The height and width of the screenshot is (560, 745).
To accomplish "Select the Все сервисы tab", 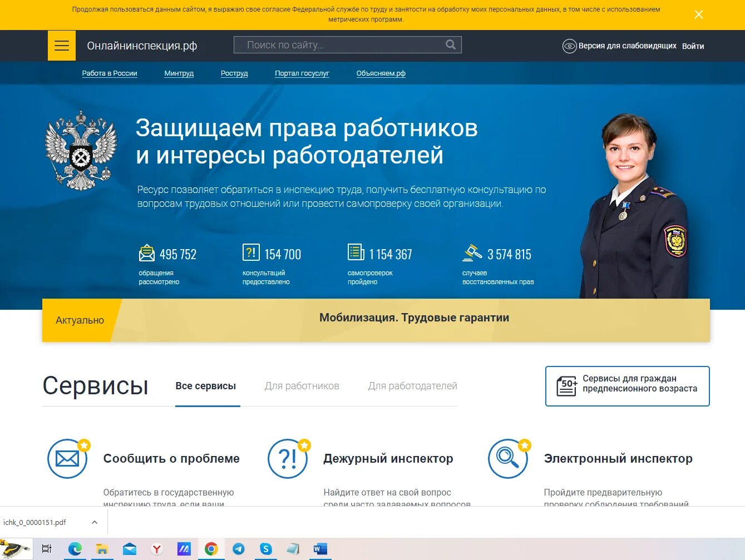I will (206, 386).
